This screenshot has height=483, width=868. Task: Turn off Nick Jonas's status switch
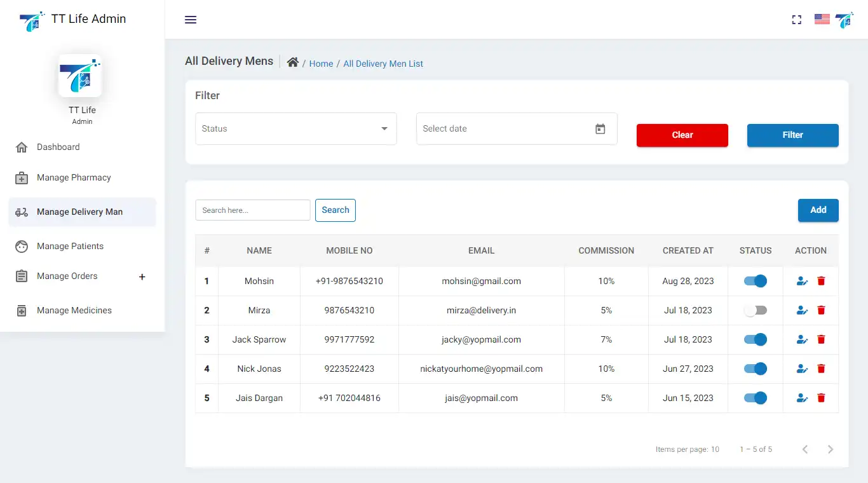[755, 369]
